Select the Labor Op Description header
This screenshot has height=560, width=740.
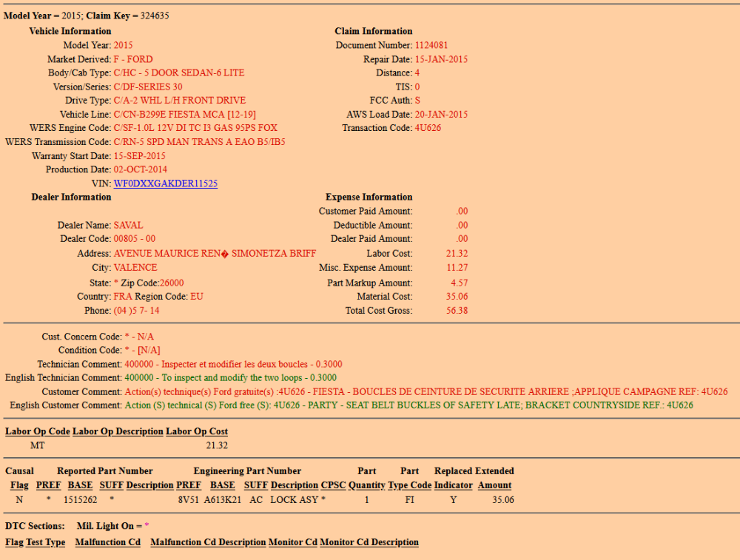tap(118, 431)
